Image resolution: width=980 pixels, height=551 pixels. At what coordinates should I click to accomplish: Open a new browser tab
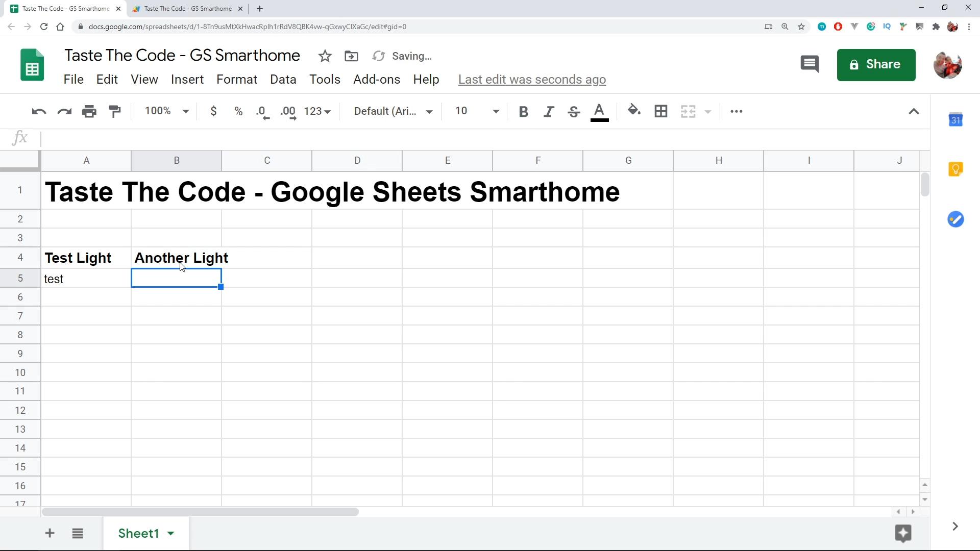coord(259,9)
